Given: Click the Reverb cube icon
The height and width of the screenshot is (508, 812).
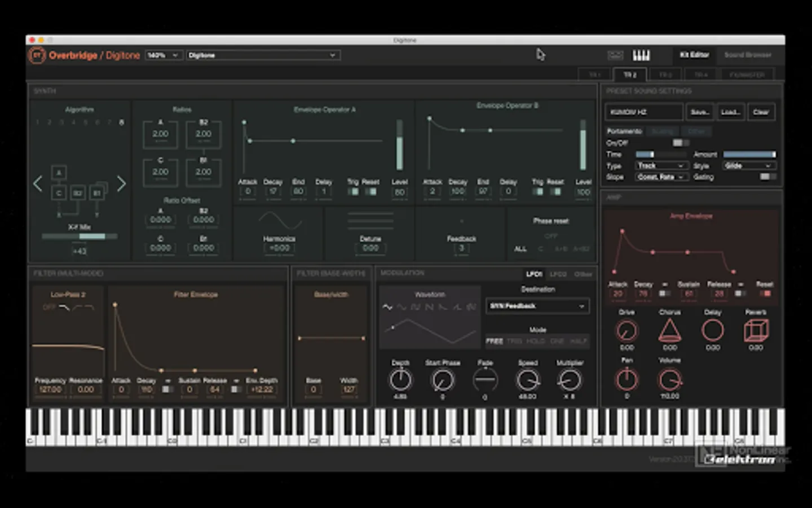Looking at the screenshot, I should coord(756,330).
